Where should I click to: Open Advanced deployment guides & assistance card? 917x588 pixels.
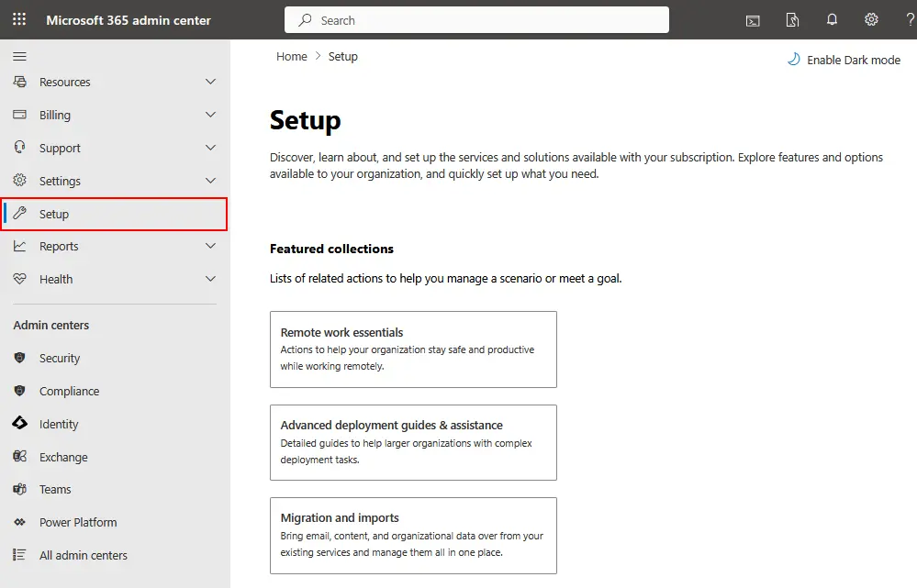click(x=413, y=442)
